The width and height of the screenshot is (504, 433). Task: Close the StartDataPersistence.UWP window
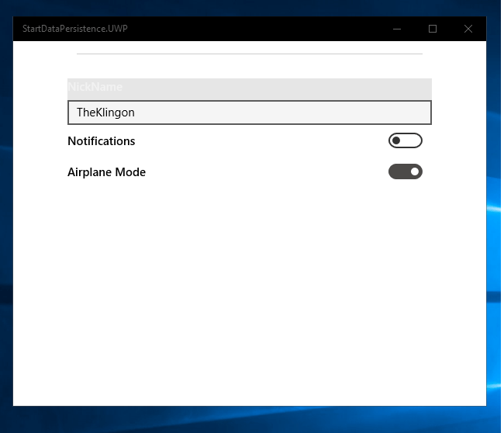[468, 29]
